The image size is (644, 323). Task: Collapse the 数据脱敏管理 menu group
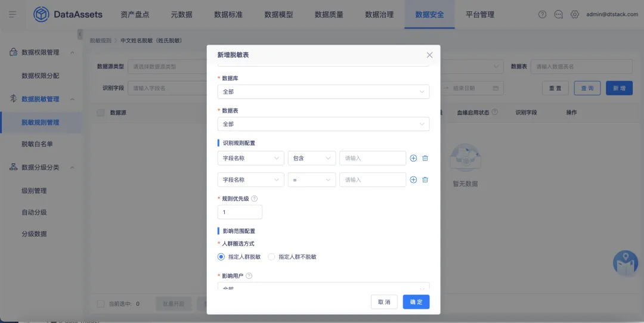pyautogui.click(x=72, y=100)
